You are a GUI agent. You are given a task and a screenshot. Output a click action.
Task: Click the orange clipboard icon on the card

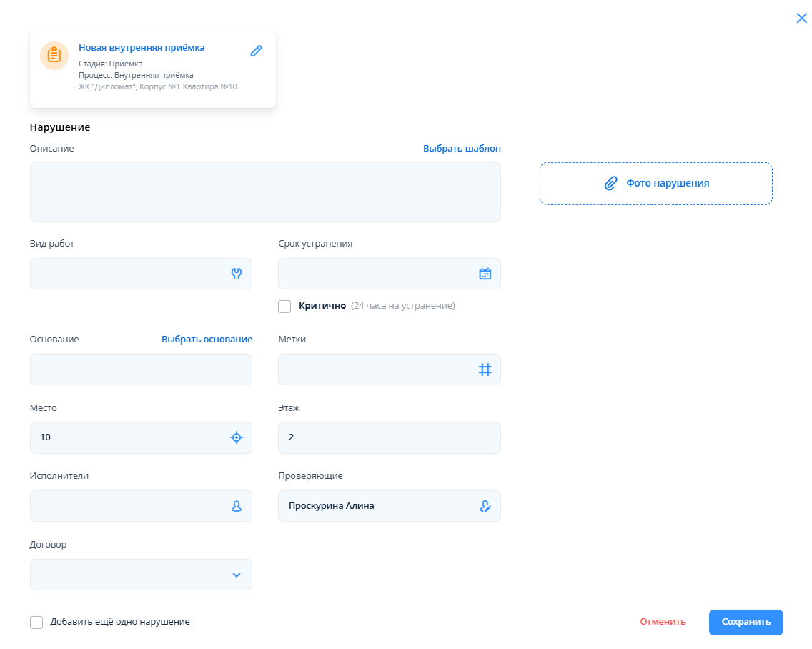click(x=54, y=56)
